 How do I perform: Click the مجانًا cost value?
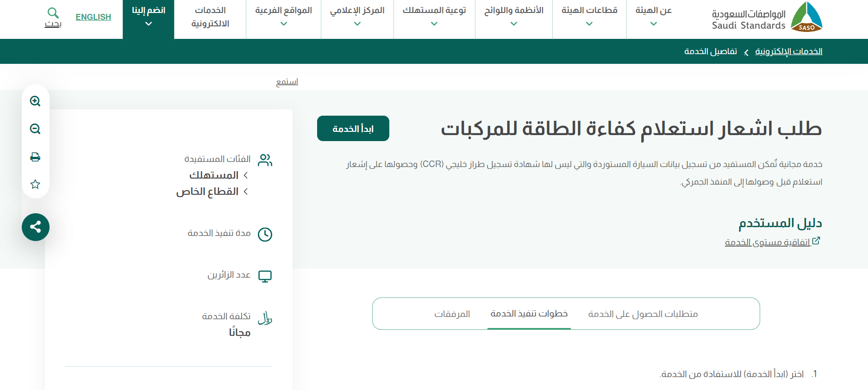pos(240,333)
